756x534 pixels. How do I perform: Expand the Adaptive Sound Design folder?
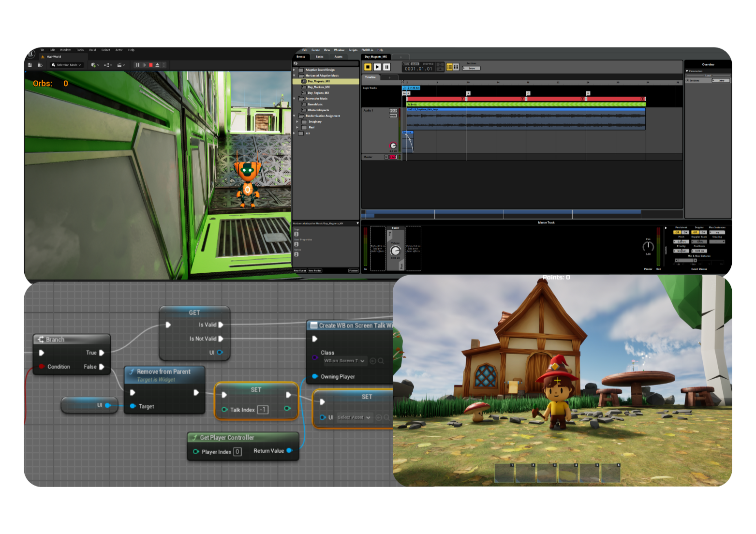pos(294,70)
